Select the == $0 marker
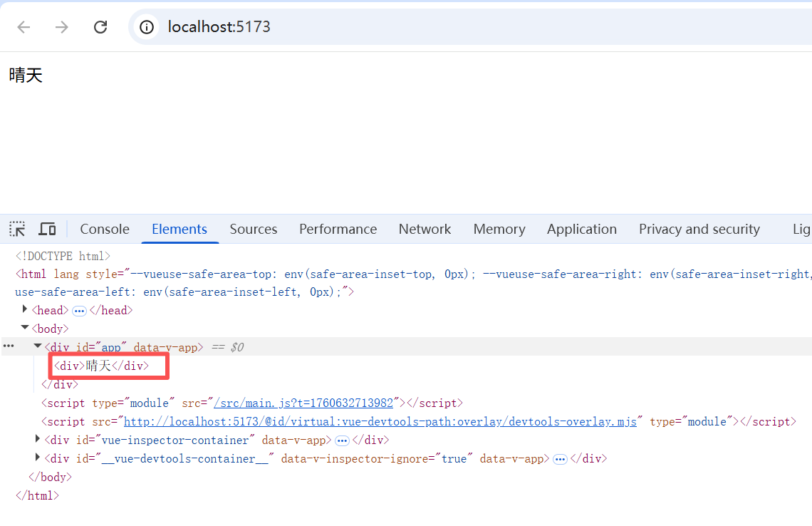Screen dimensions: 812x526 coord(228,347)
